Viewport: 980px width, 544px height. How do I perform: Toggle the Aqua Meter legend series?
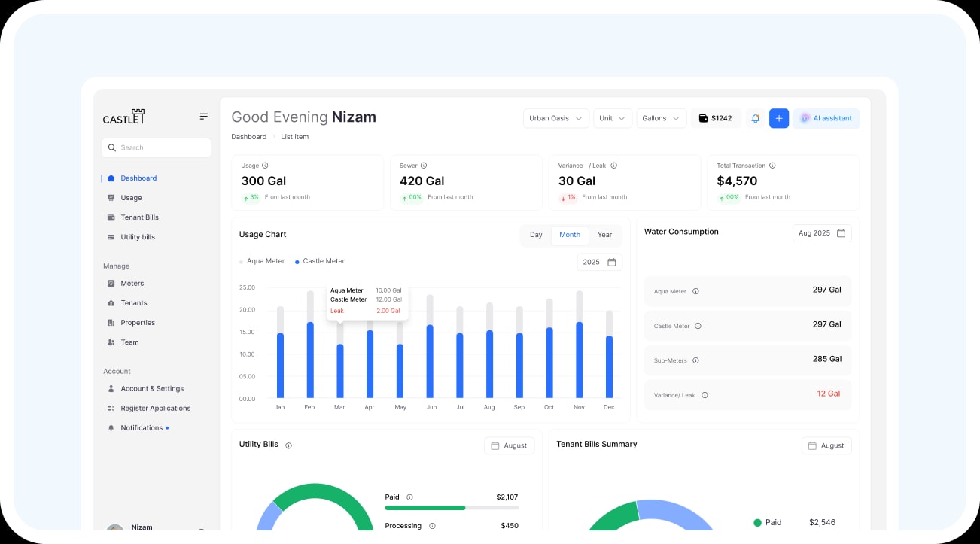pos(262,261)
